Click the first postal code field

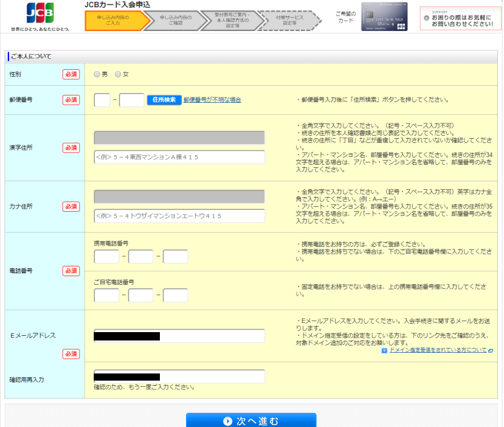(x=102, y=100)
